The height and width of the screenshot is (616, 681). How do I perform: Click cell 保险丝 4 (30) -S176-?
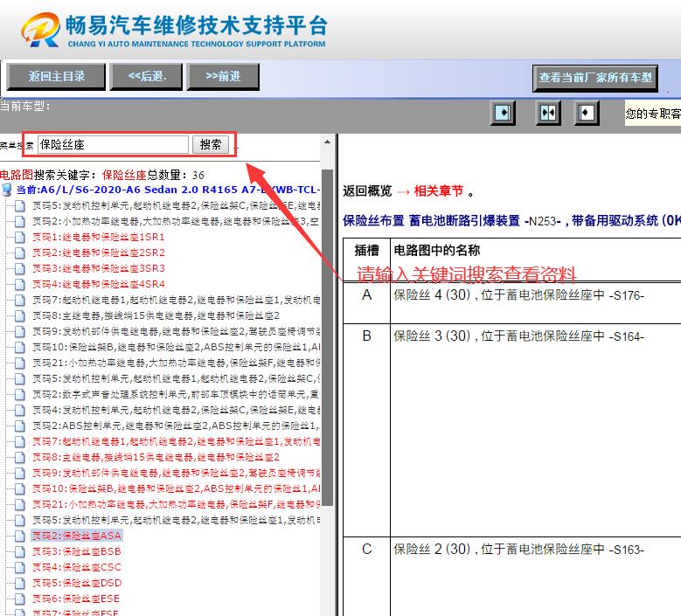[x=518, y=295]
